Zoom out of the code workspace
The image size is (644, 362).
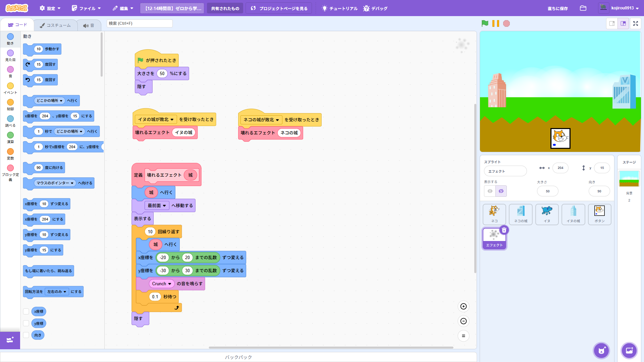tap(463, 321)
